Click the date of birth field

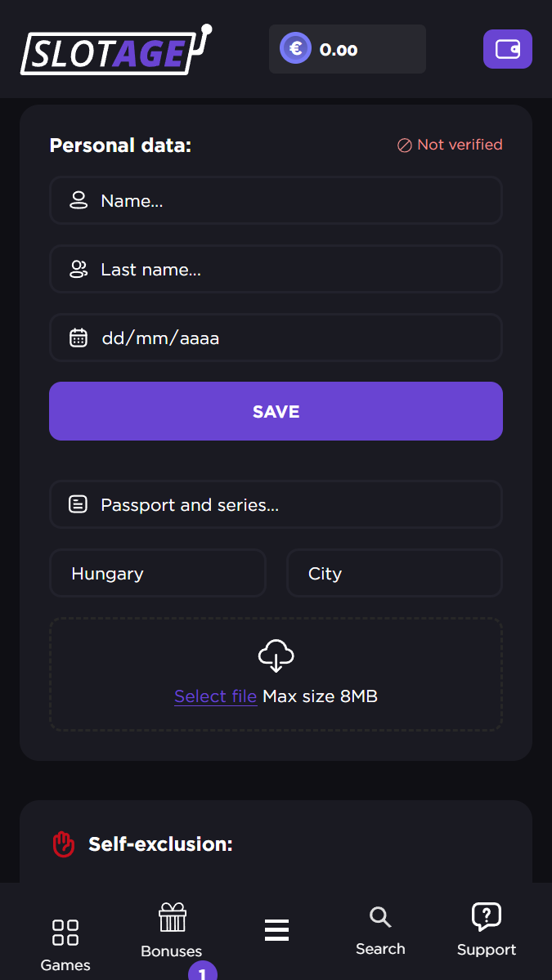point(286,338)
